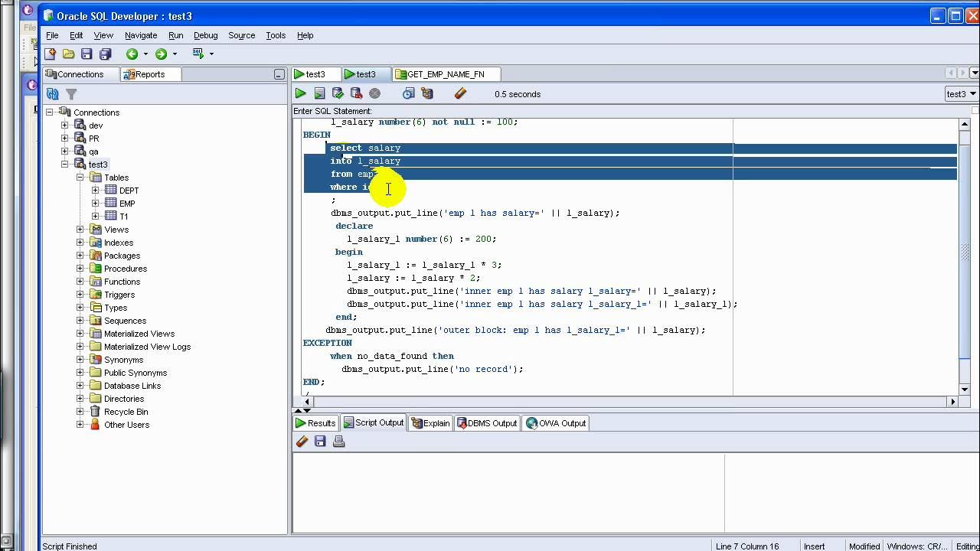Select the Functions folder
This screenshot has height=551, width=980.
click(x=122, y=282)
